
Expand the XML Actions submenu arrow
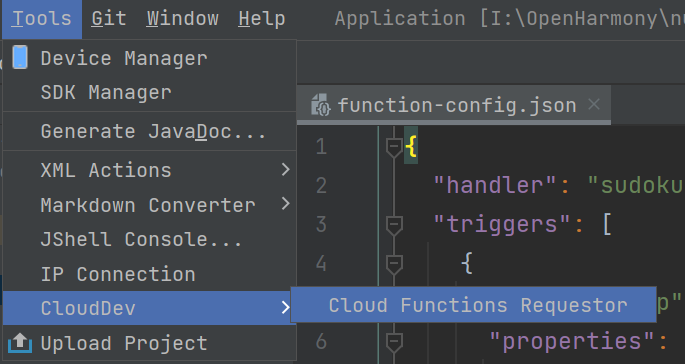pyautogui.click(x=285, y=170)
